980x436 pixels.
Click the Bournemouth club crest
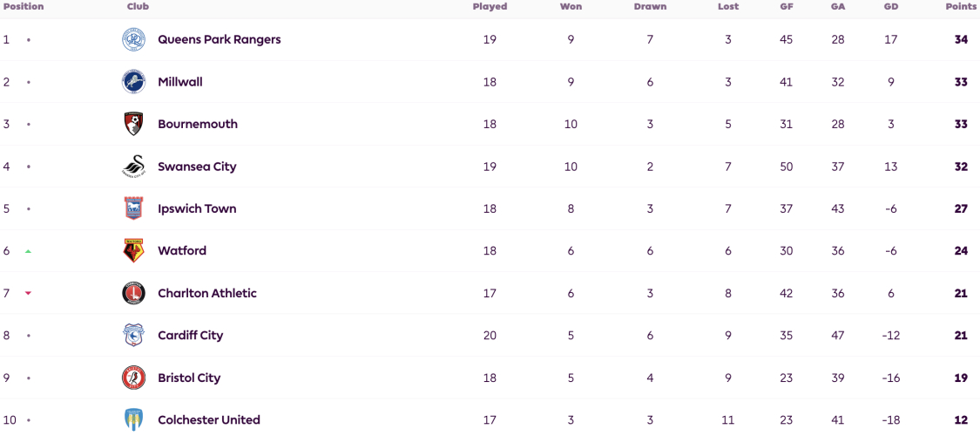[x=133, y=124]
